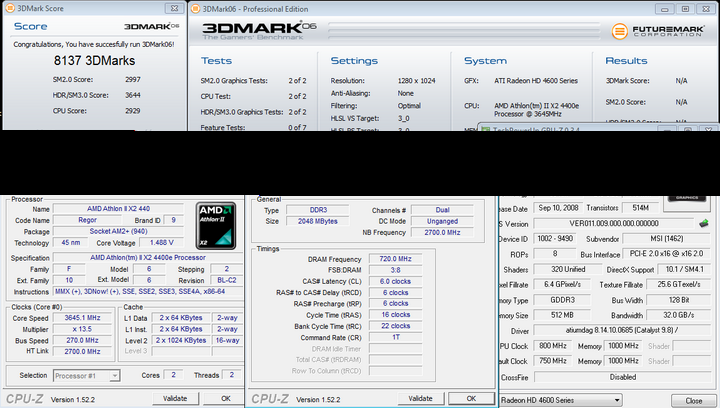Click the memory Size field 2048 MBytes
720x408 pixels.
[318, 221]
